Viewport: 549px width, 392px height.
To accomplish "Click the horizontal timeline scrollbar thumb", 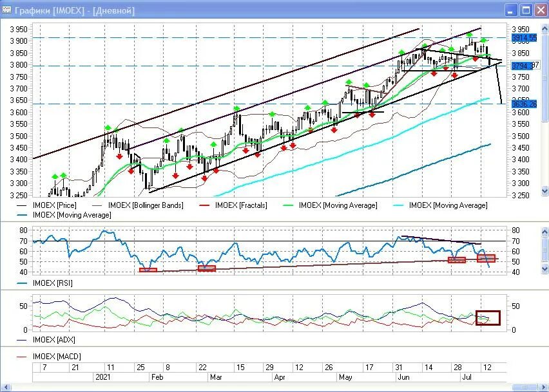I will point(525,387).
